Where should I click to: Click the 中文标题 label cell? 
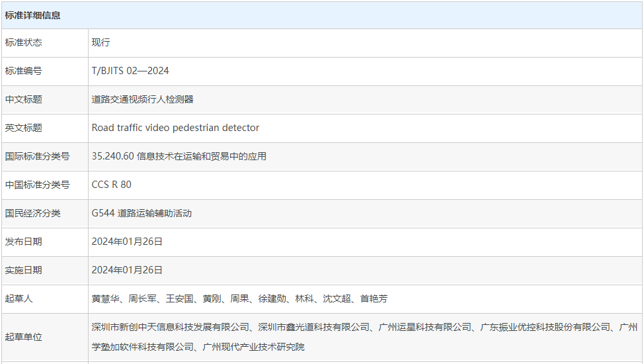coord(24,99)
